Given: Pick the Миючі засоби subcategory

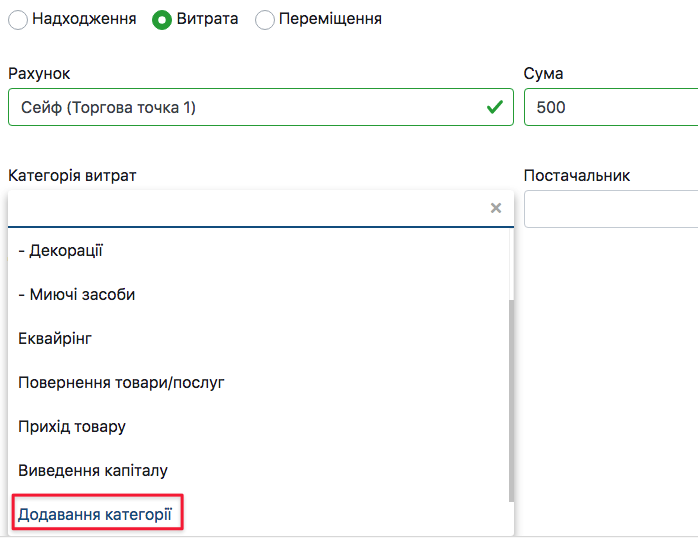Looking at the screenshot, I should [x=77, y=294].
